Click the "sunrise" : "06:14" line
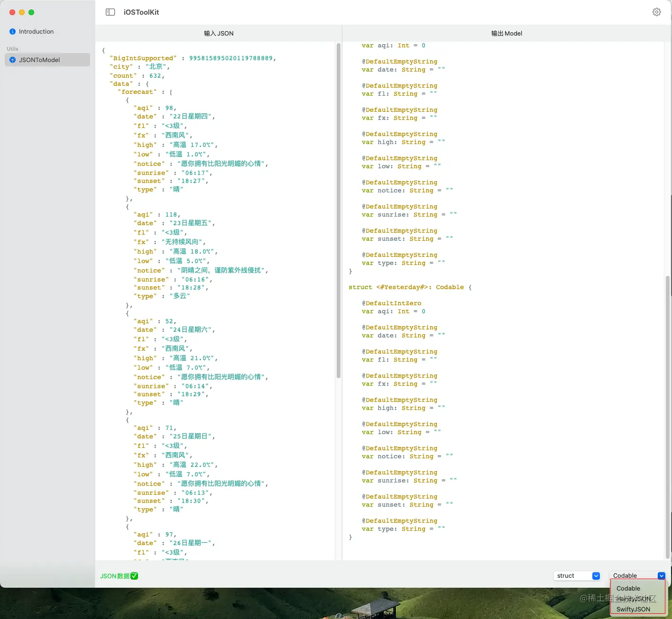 pos(173,386)
